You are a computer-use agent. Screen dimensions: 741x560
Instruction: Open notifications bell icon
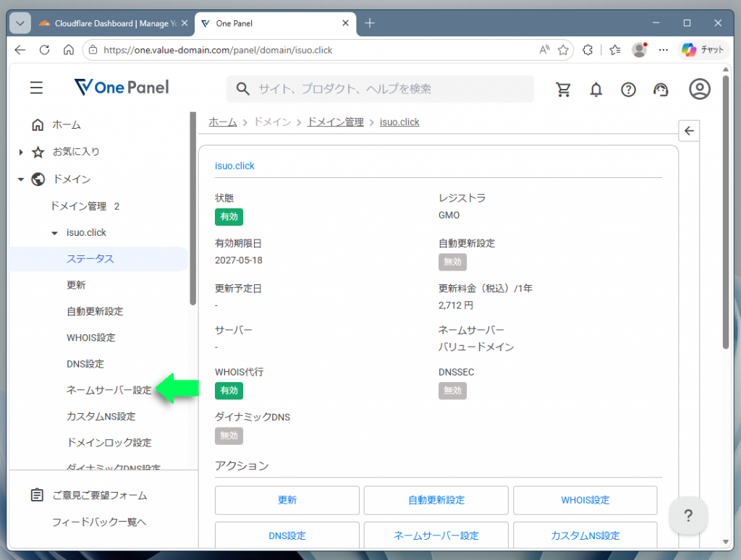pos(596,89)
